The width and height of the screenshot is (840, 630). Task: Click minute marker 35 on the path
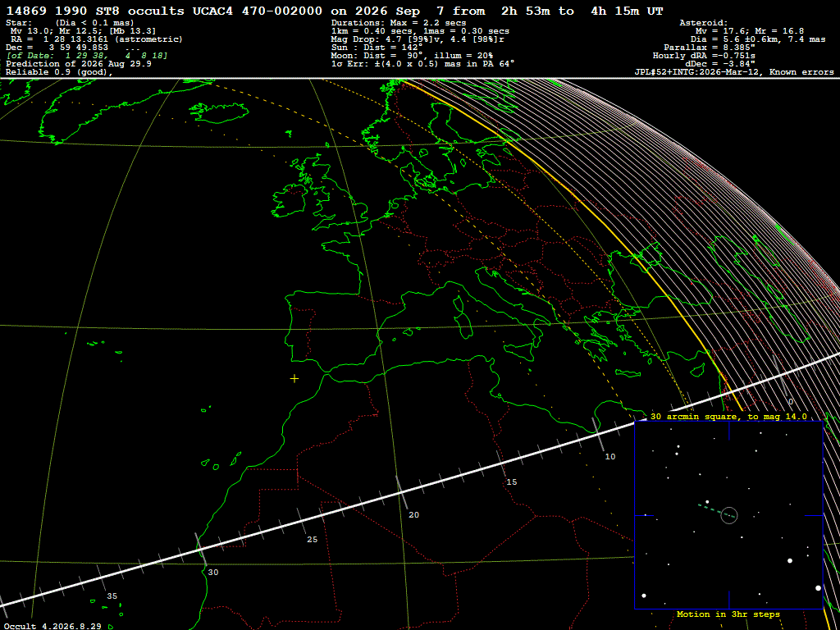pos(112,596)
